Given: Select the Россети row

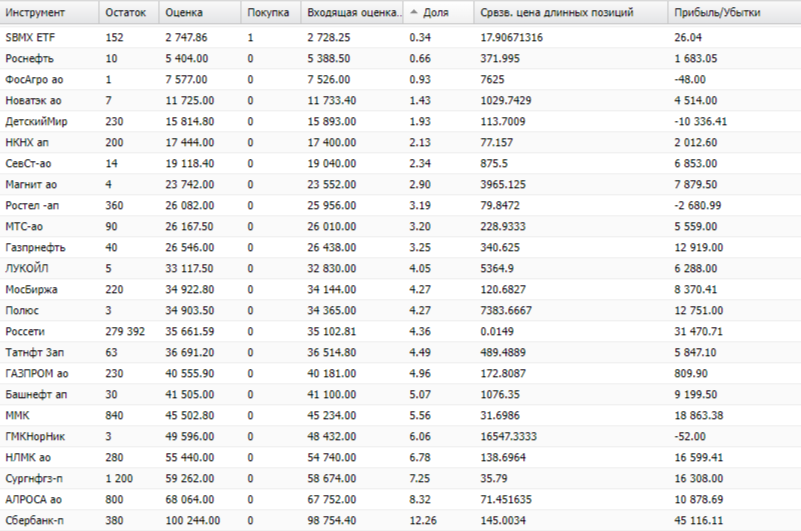Looking at the screenshot, I should click(400, 331).
